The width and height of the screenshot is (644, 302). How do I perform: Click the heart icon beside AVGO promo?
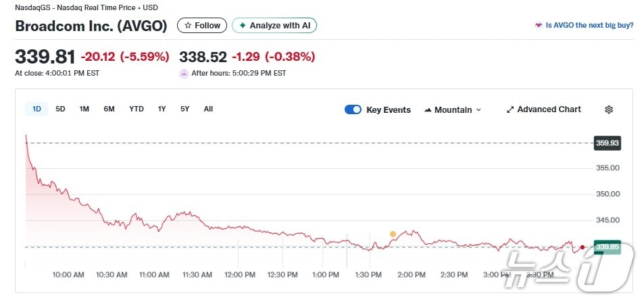pyautogui.click(x=539, y=26)
